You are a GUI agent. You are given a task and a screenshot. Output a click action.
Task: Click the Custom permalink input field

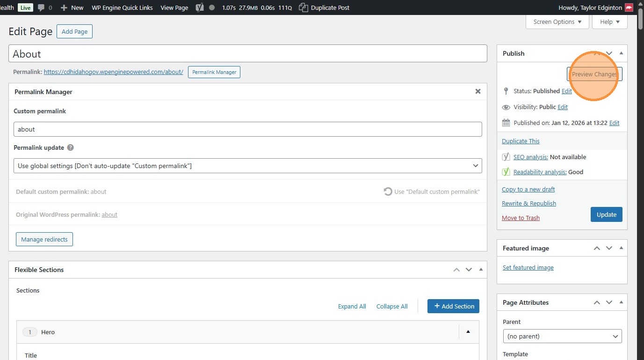[x=248, y=129]
